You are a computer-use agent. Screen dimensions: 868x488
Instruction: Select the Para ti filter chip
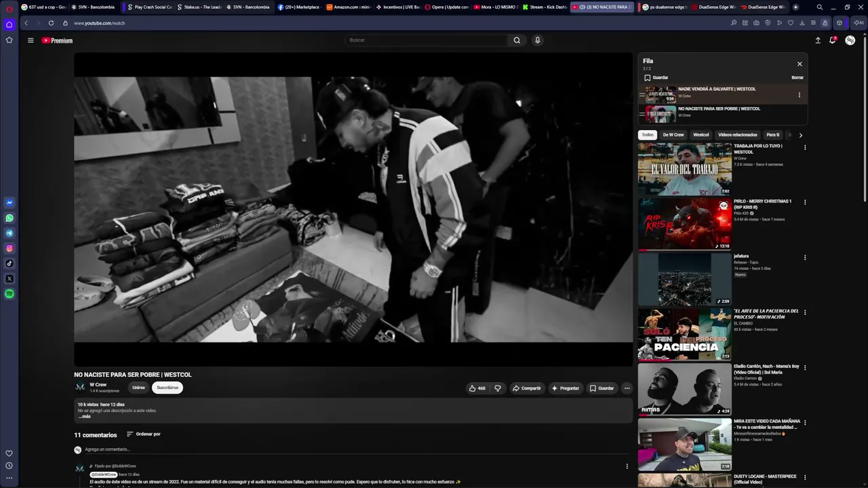(773, 135)
